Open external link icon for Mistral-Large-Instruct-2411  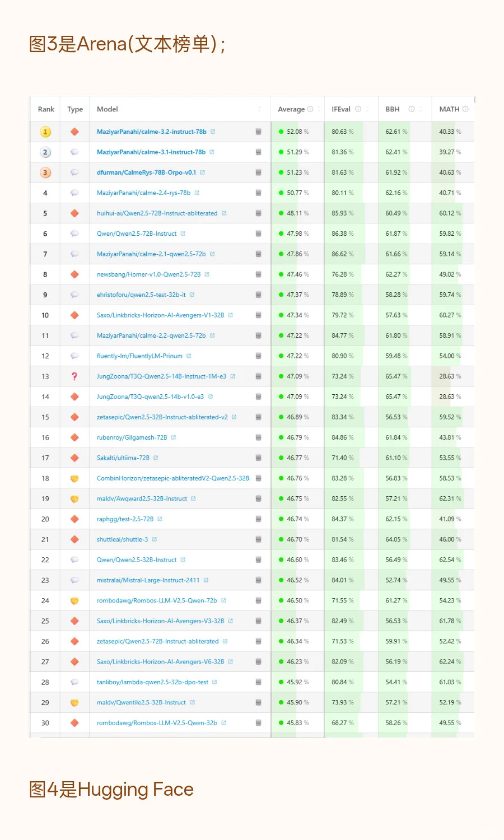(206, 580)
